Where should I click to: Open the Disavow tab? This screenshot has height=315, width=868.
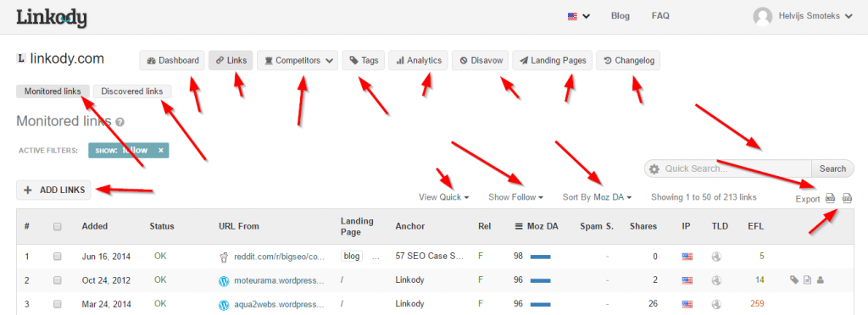(480, 61)
